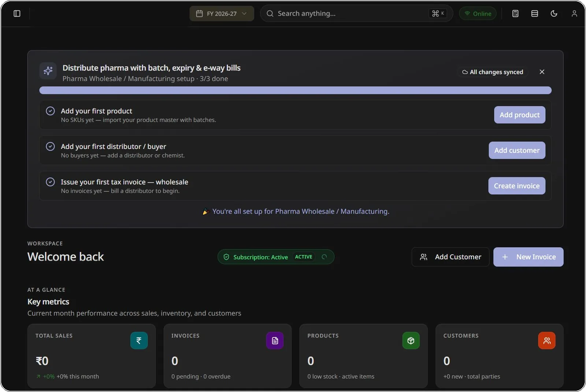Screen dimensions: 586x392
Task: Click the Create invoice button
Action: 516,186
